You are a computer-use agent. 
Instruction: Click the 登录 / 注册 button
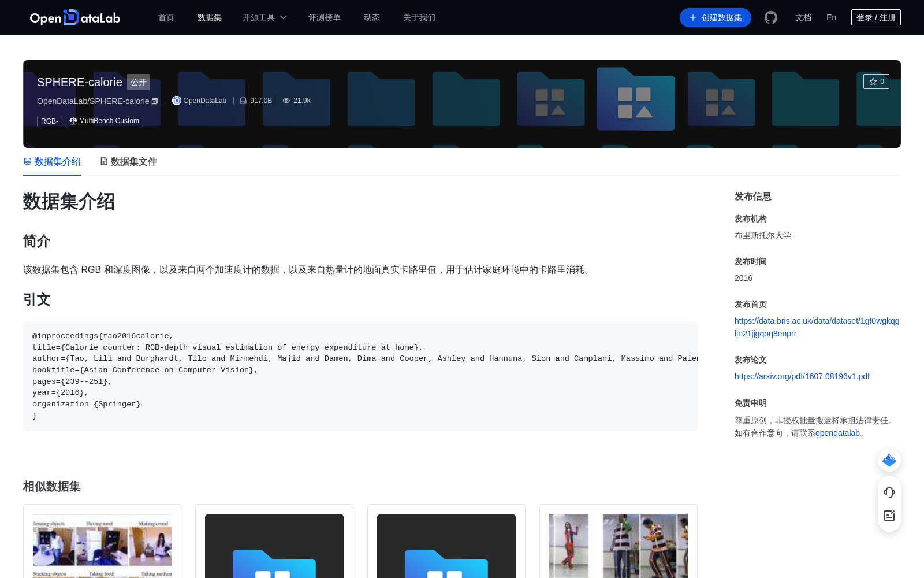click(x=876, y=17)
